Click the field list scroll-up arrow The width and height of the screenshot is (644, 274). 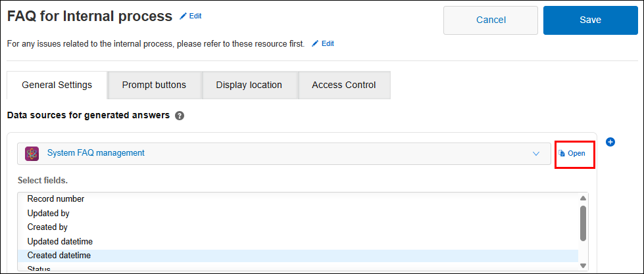pyautogui.click(x=582, y=198)
